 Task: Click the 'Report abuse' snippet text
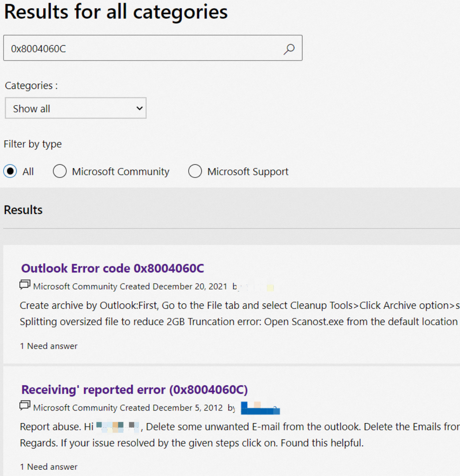50,427
